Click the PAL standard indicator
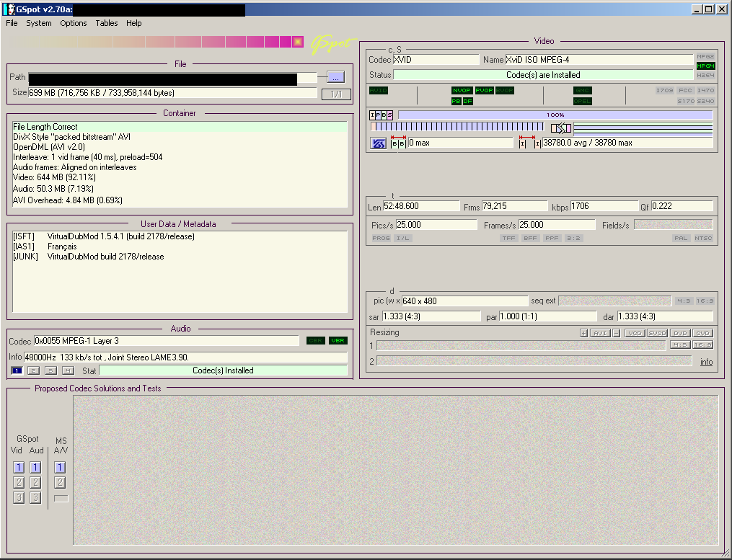Screen dimensions: 732x560 (x=681, y=239)
